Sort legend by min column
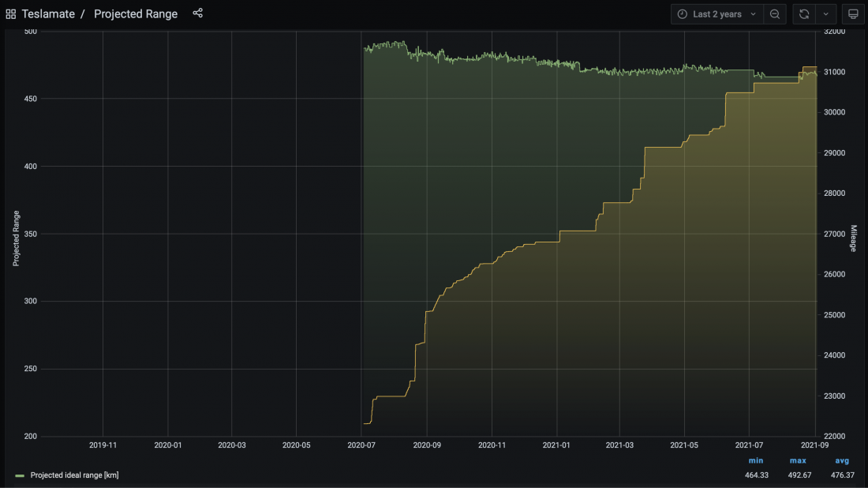This screenshot has width=868, height=488. click(756, 460)
